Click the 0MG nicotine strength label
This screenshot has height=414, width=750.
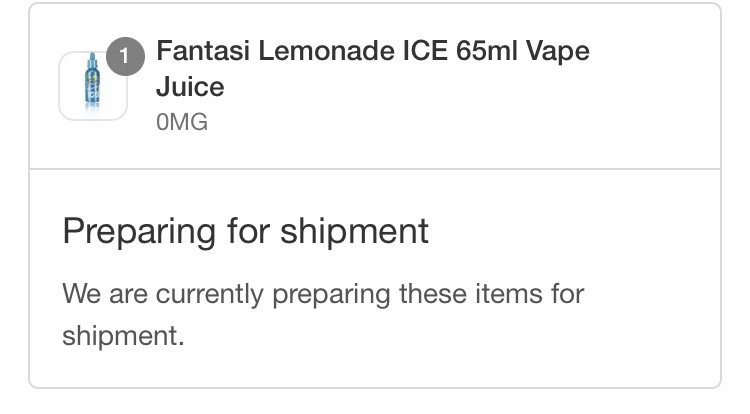pos(181,123)
